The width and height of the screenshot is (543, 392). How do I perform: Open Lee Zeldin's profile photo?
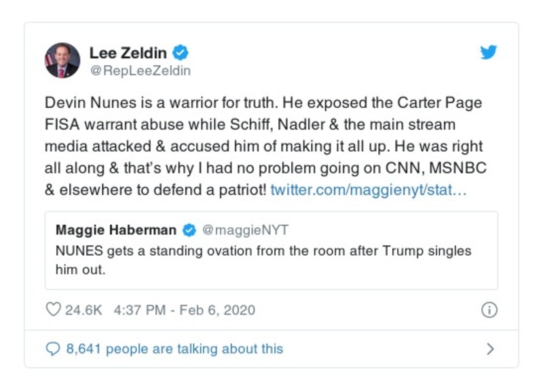pos(62,60)
